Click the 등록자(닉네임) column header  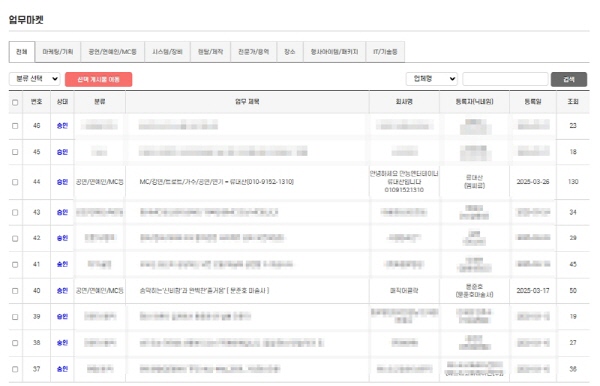474,102
